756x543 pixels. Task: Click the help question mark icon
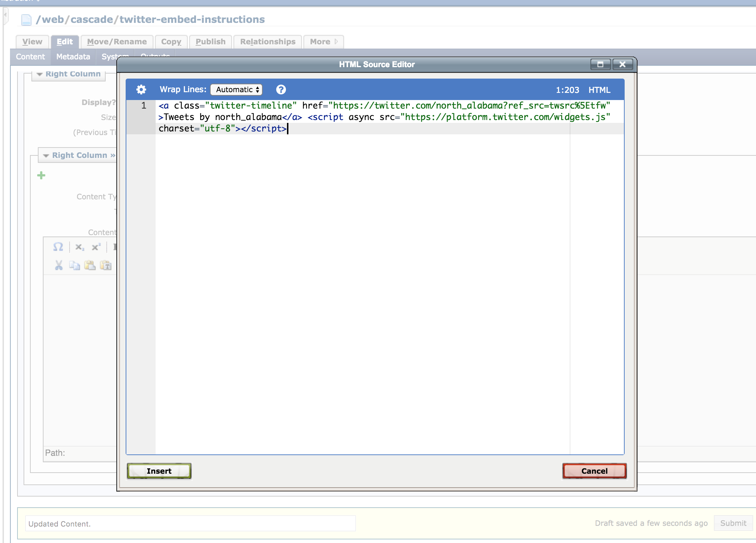click(281, 89)
